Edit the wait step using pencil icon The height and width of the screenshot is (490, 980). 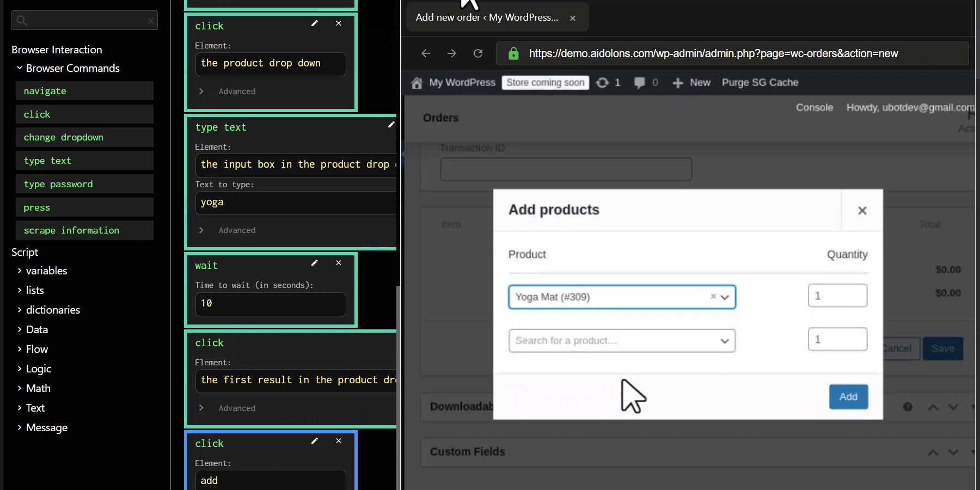314,263
